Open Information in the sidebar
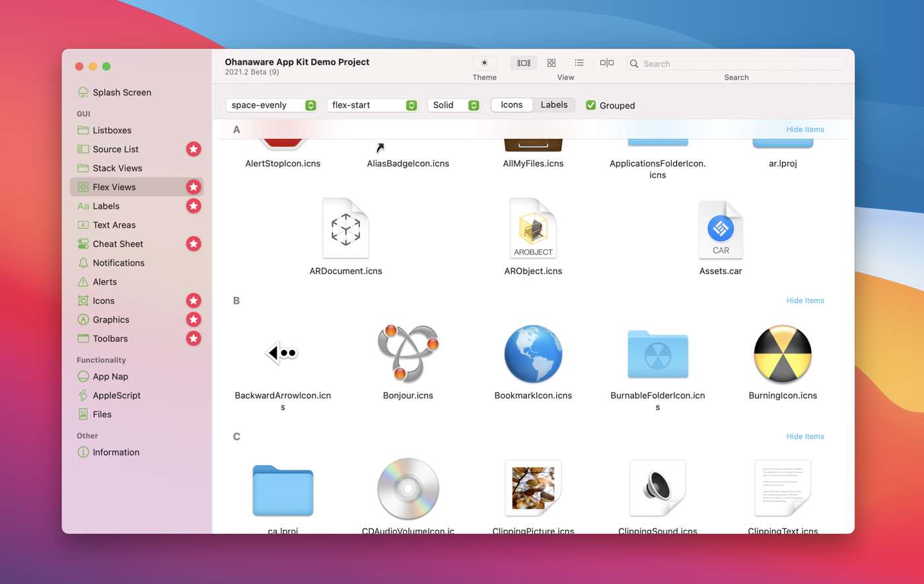The width and height of the screenshot is (924, 584). coord(137,453)
